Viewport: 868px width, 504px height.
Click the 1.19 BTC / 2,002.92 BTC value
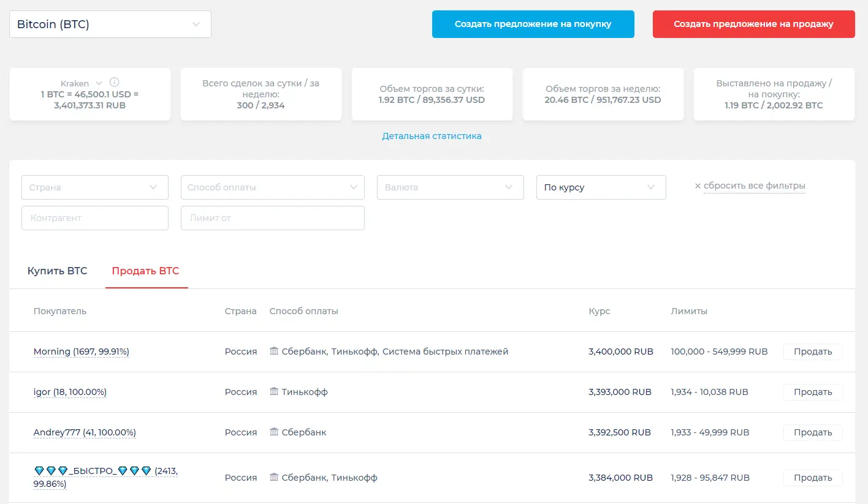pyautogui.click(x=774, y=105)
